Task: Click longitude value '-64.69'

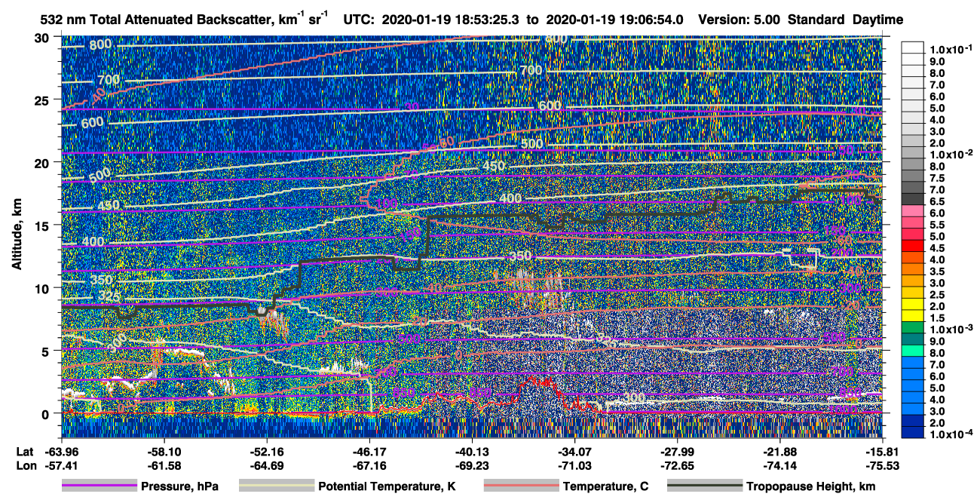Action: pyautogui.click(x=267, y=465)
